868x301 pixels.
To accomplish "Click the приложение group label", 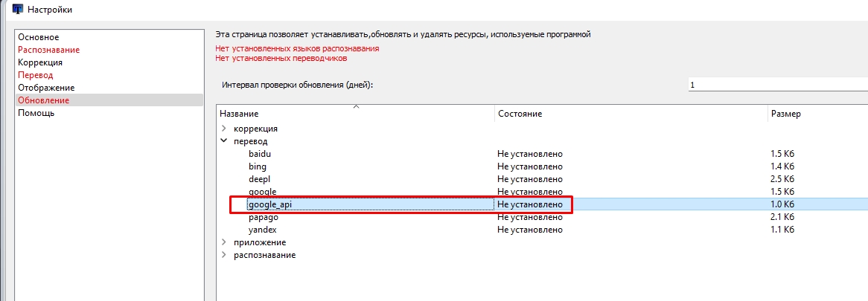I will (260, 242).
